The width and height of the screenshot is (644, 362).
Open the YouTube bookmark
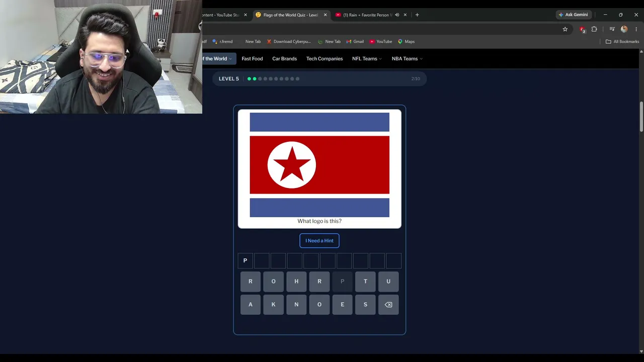click(x=380, y=42)
